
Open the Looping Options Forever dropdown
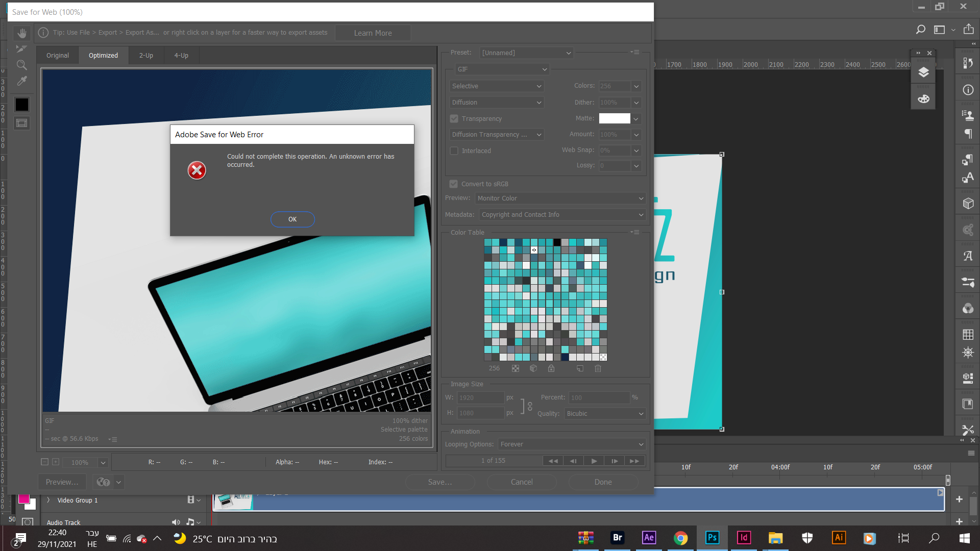pos(571,444)
